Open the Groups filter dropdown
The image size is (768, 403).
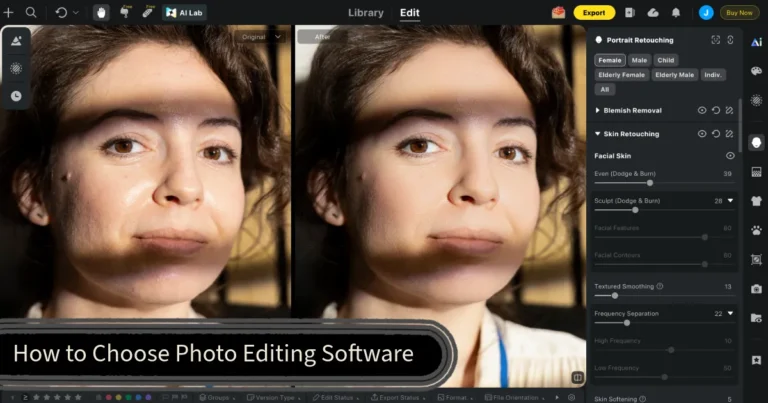[217, 397]
